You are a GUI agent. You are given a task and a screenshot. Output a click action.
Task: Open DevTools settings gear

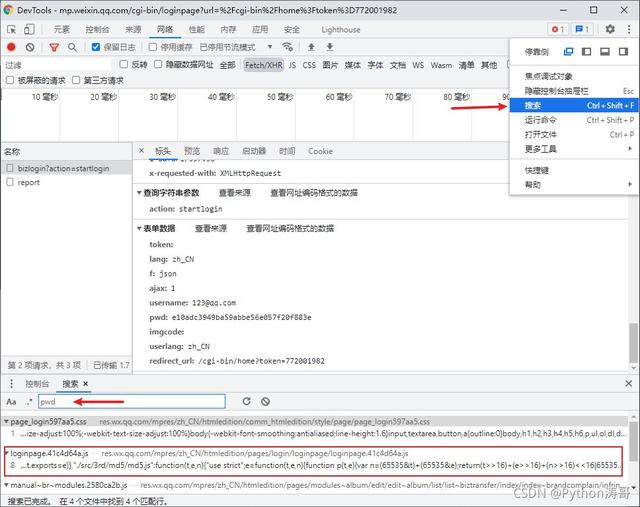(x=610, y=29)
